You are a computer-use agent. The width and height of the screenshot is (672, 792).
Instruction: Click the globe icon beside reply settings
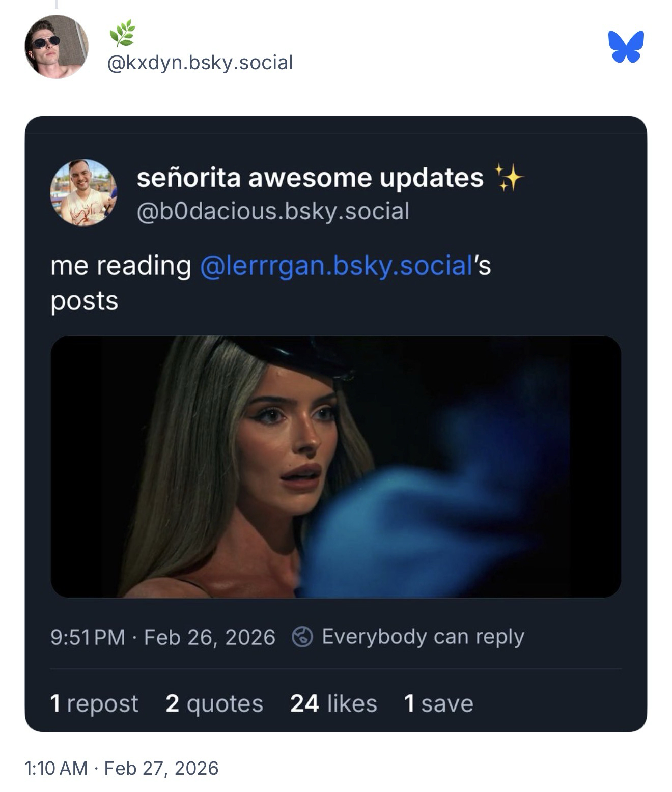[302, 637]
